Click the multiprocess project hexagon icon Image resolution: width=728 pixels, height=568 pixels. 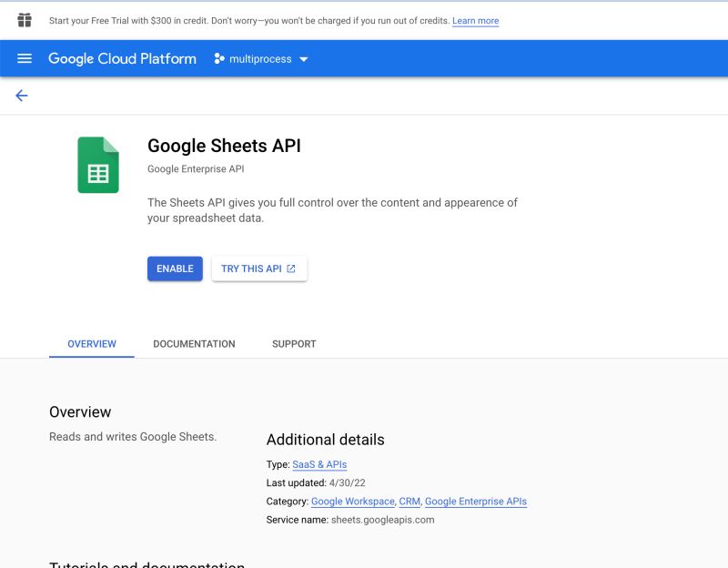[x=219, y=59]
